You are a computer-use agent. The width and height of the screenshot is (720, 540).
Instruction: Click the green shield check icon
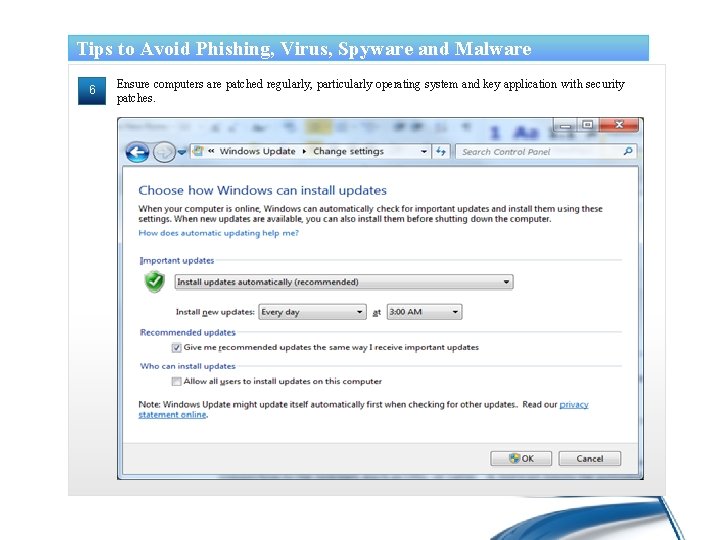click(155, 281)
